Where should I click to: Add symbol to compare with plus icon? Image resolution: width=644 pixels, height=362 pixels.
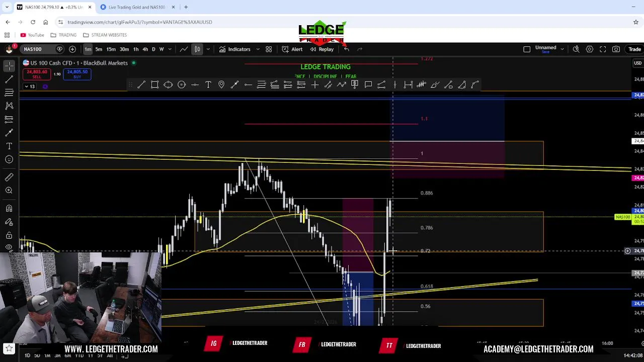click(x=72, y=49)
